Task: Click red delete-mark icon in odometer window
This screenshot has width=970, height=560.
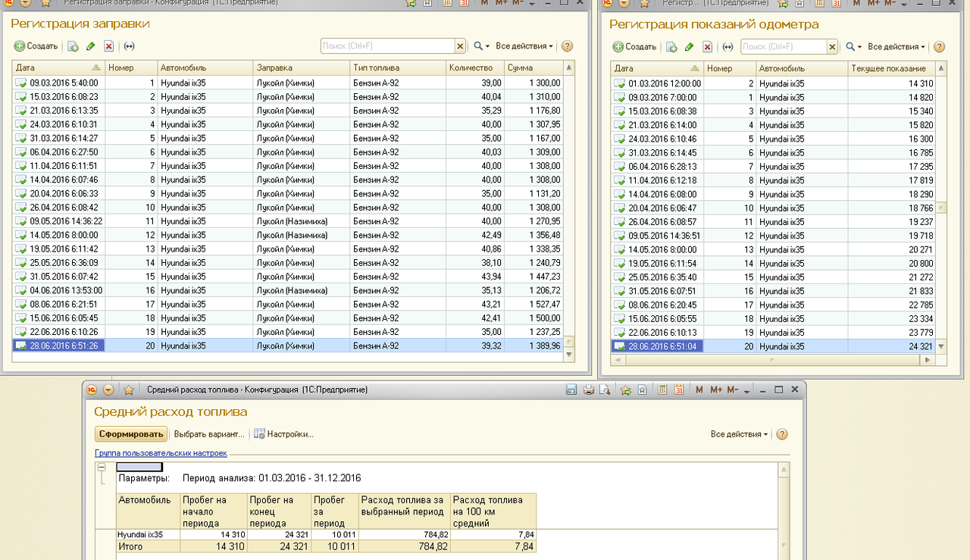Action: (708, 47)
